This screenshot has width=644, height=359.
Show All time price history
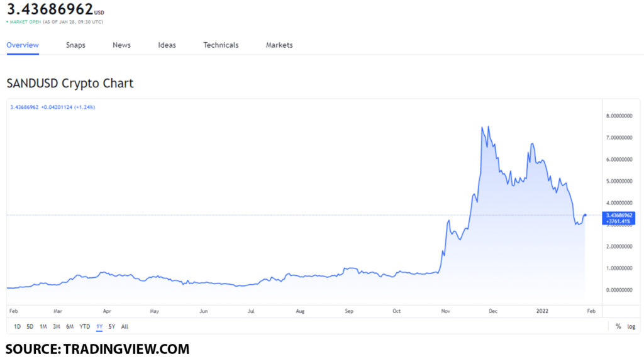(x=125, y=326)
